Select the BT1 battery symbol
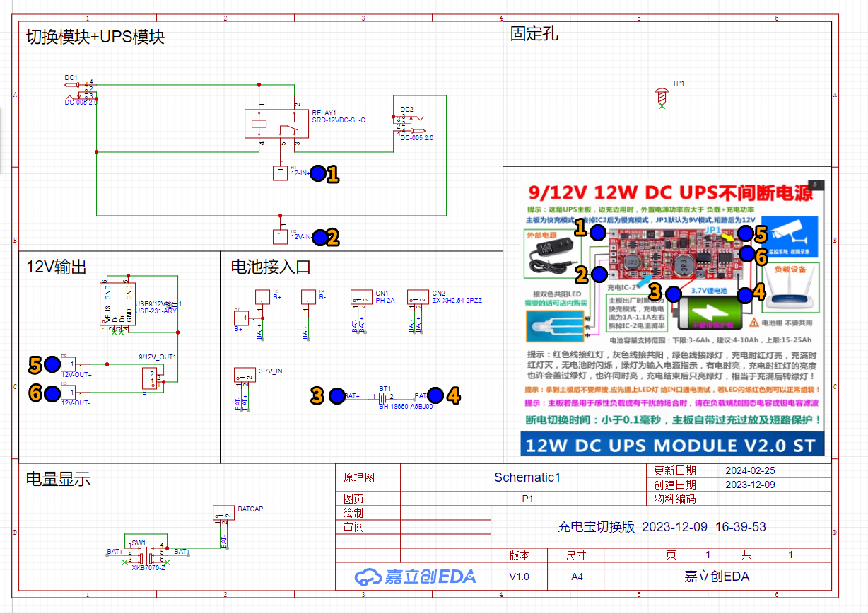868x614 pixels. (x=384, y=398)
